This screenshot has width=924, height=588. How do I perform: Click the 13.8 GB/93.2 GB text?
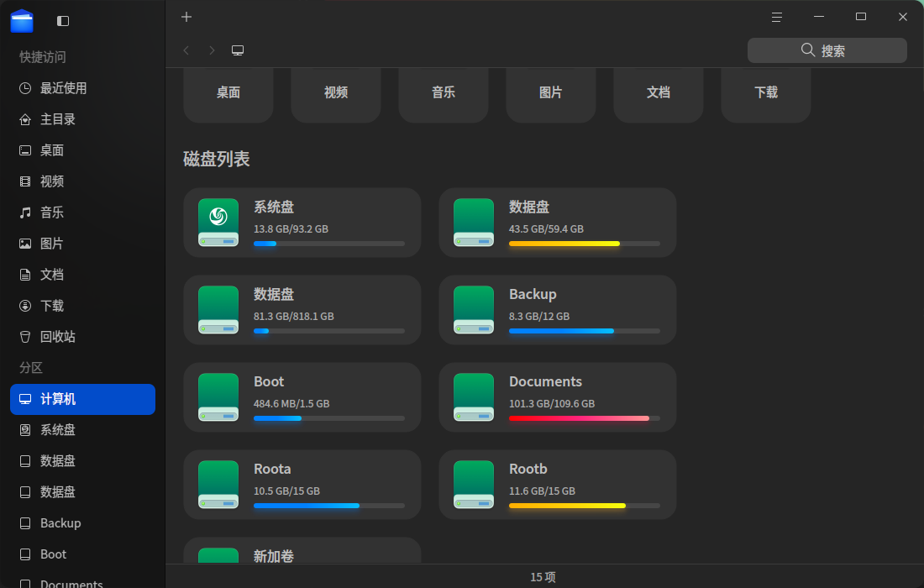(291, 229)
